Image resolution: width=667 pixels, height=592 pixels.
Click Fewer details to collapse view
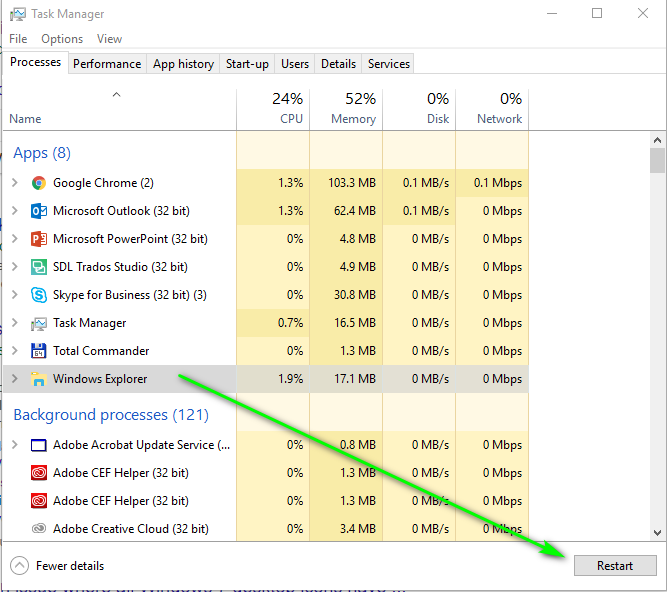coord(57,566)
